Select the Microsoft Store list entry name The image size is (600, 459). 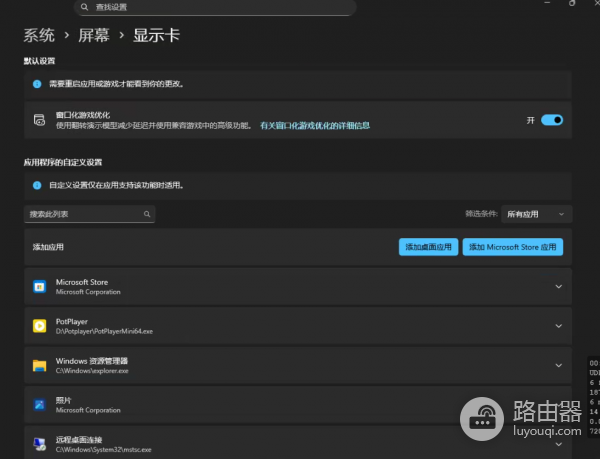pyautogui.click(x=82, y=282)
